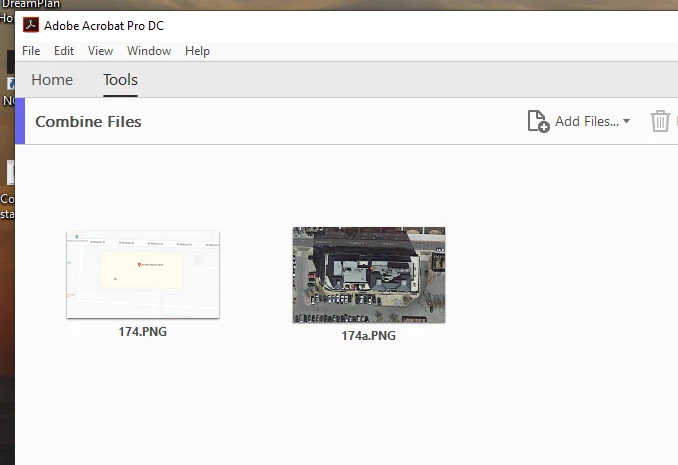Switch to the Home tab

point(52,80)
